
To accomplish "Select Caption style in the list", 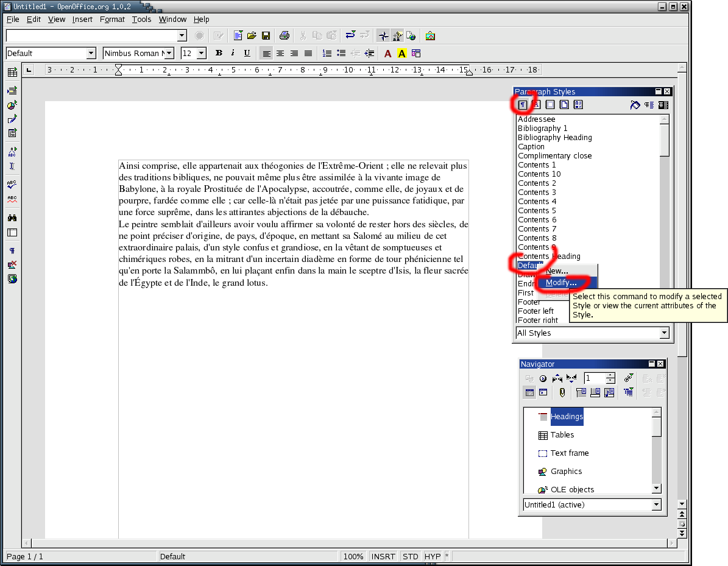I will (x=531, y=146).
